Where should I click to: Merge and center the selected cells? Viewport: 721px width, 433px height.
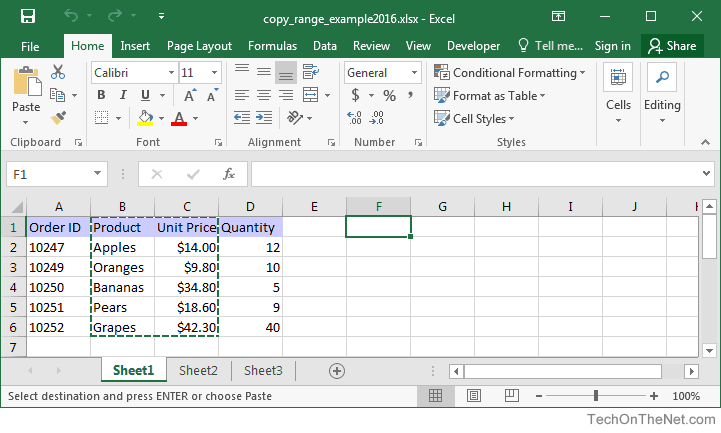311,95
